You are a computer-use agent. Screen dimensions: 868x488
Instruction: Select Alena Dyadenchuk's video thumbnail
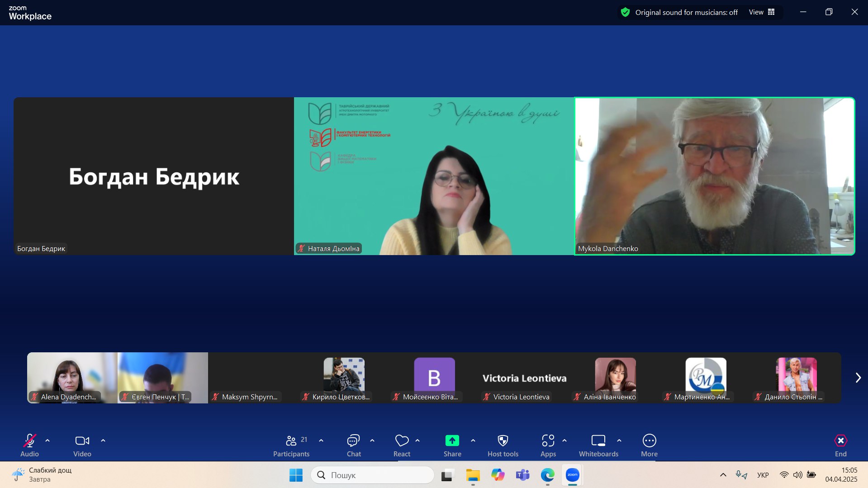72,378
